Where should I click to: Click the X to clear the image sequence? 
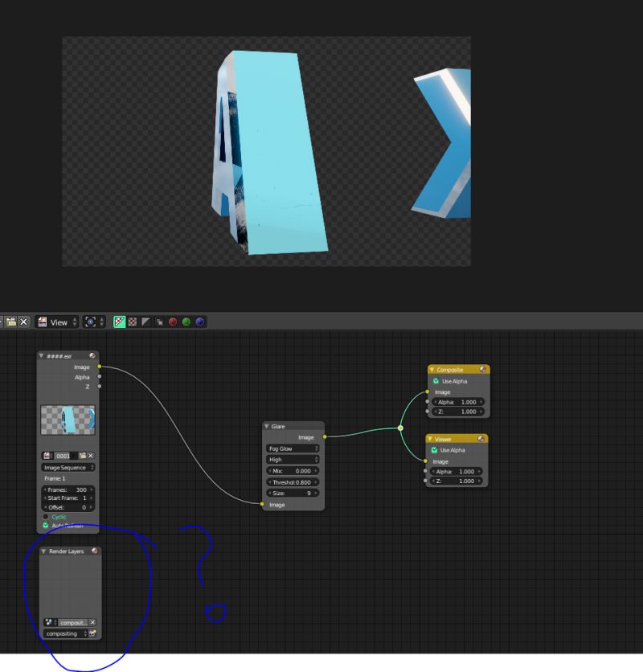90,455
